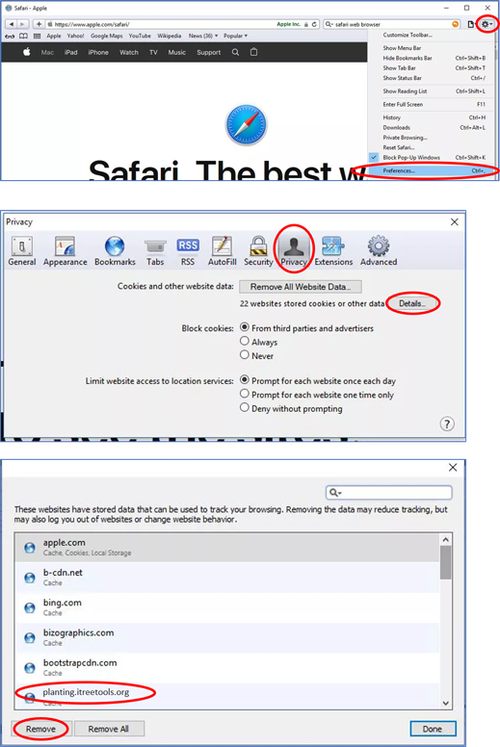
Task: Click the website list scrollbar down arrow
Action: pyautogui.click(x=446, y=703)
